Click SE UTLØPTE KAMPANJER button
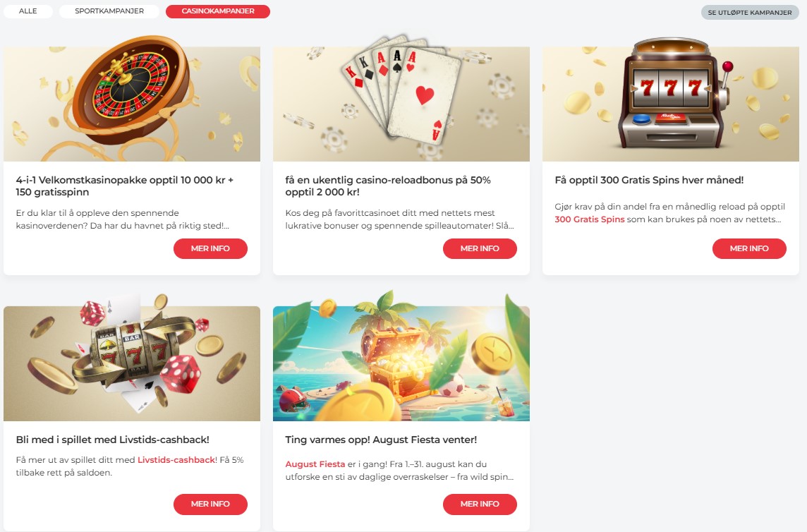 click(750, 13)
